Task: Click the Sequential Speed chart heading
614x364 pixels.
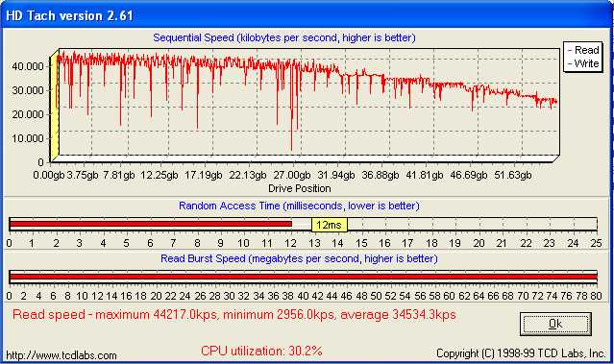Action: point(284,38)
